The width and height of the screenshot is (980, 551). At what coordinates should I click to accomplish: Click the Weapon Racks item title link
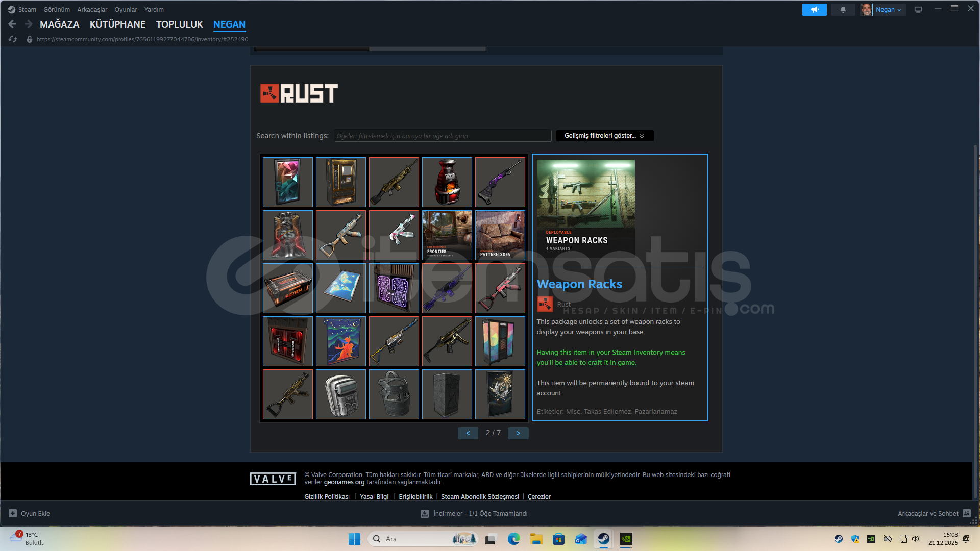pos(579,284)
